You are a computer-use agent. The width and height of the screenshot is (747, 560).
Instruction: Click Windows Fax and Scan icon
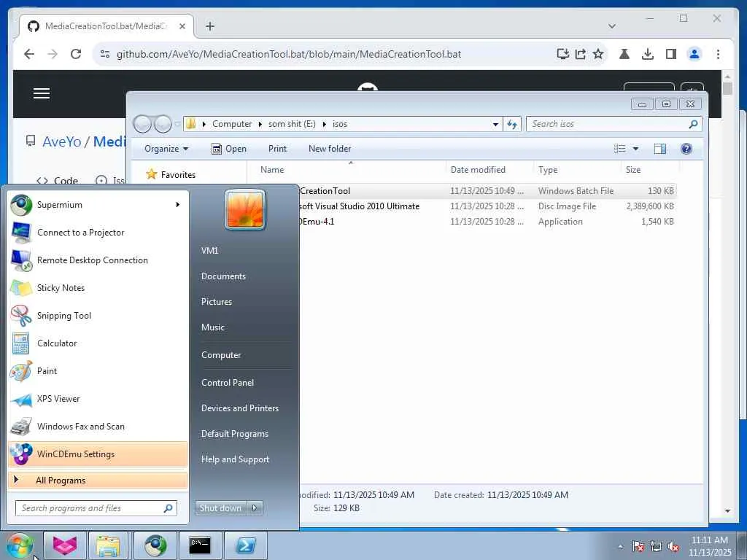pos(21,427)
